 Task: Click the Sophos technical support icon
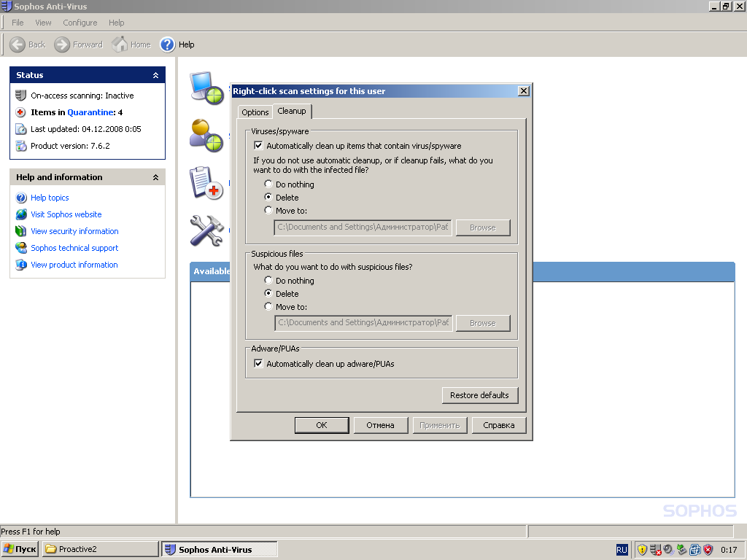(x=21, y=248)
